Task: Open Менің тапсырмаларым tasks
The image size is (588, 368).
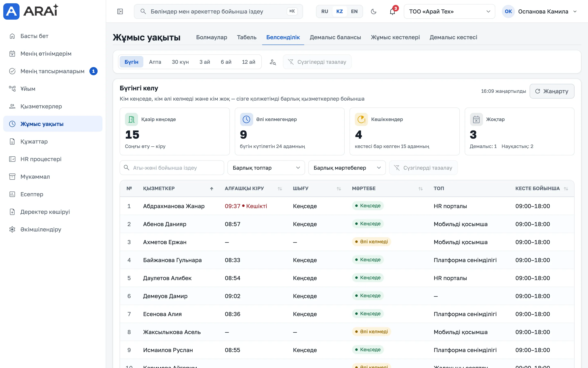Action: [53, 71]
